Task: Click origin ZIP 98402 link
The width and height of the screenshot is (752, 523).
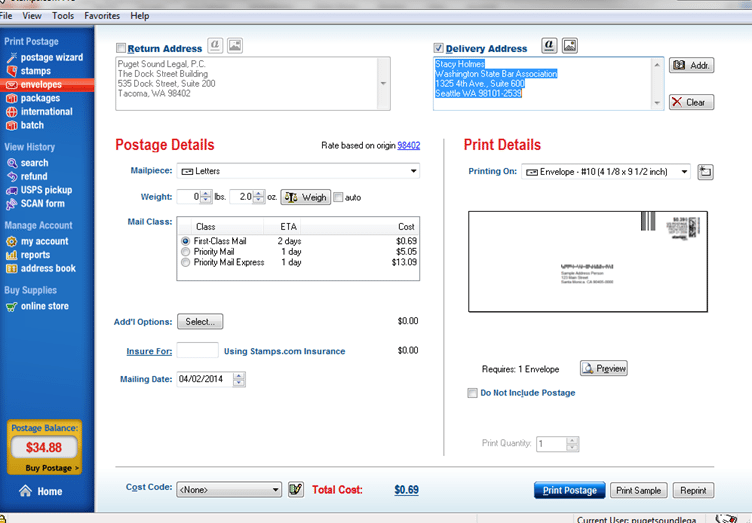Action: click(x=409, y=145)
